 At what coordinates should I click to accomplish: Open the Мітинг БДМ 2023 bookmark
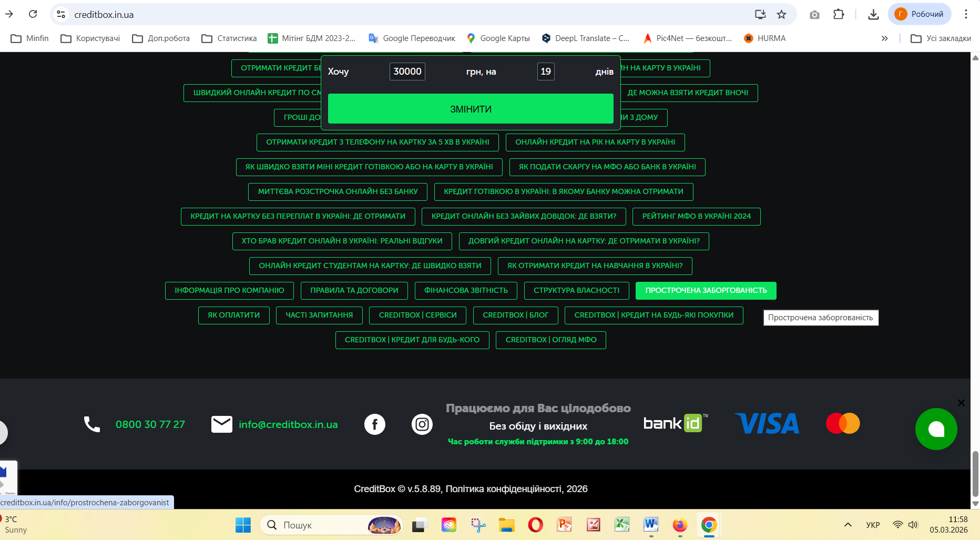coord(312,38)
